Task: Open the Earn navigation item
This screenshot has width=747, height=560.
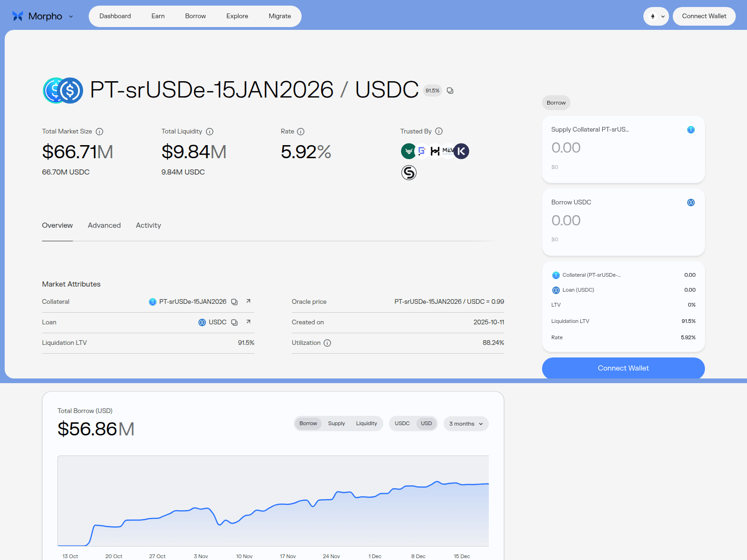Action: 158,16
